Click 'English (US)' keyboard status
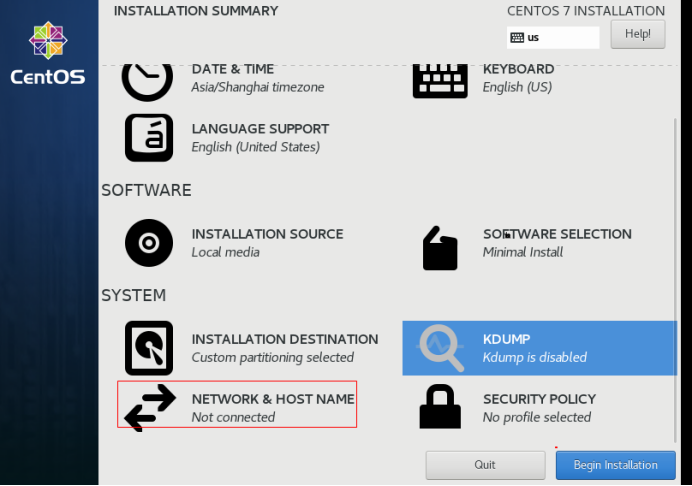This screenshot has height=486, width=692. point(517,87)
